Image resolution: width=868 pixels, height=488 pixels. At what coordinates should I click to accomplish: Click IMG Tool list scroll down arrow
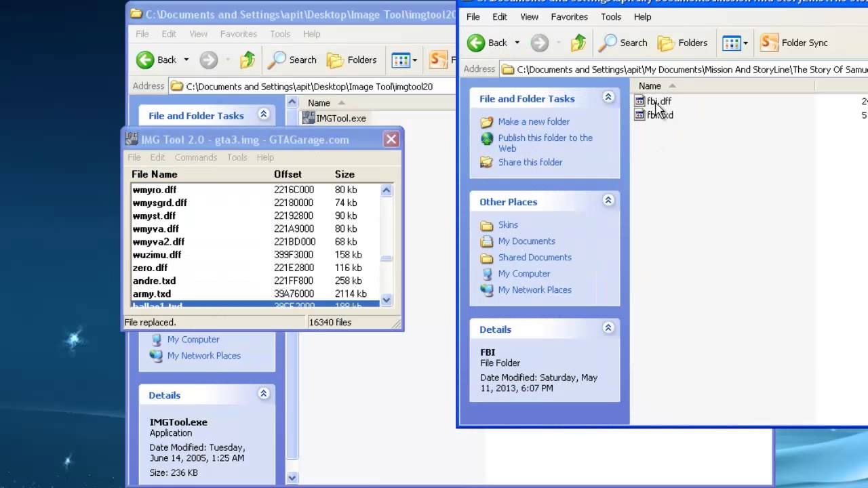(x=387, y=300)
